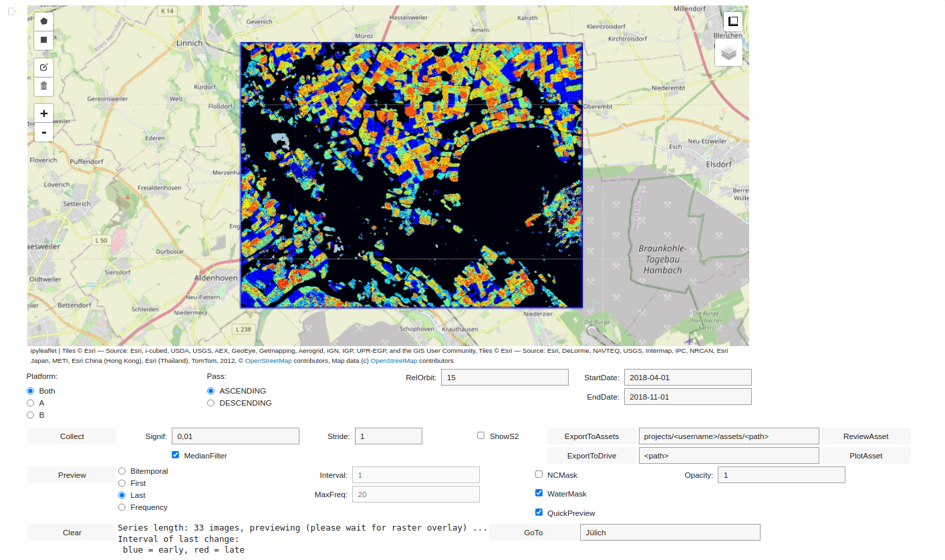The height and width of the screenshot is (560, 945).
Task: Focus the GoTo location text field
Action: pyautogui.click(x=670, y=533)
